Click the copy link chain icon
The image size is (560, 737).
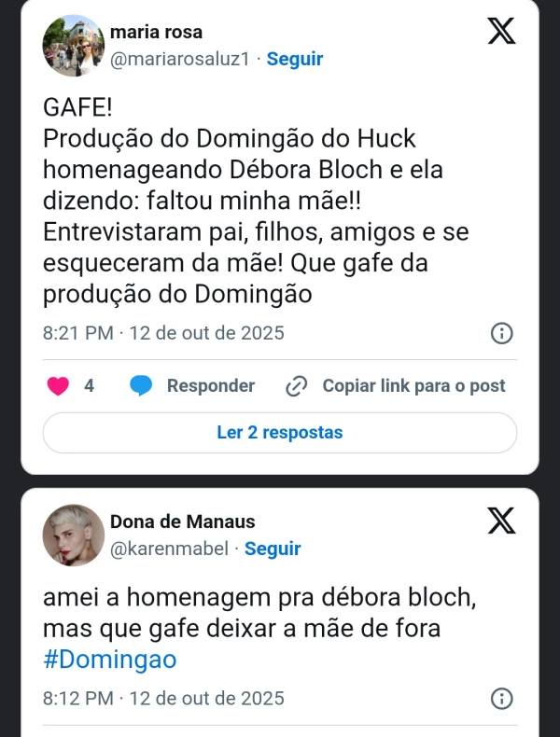296,386
